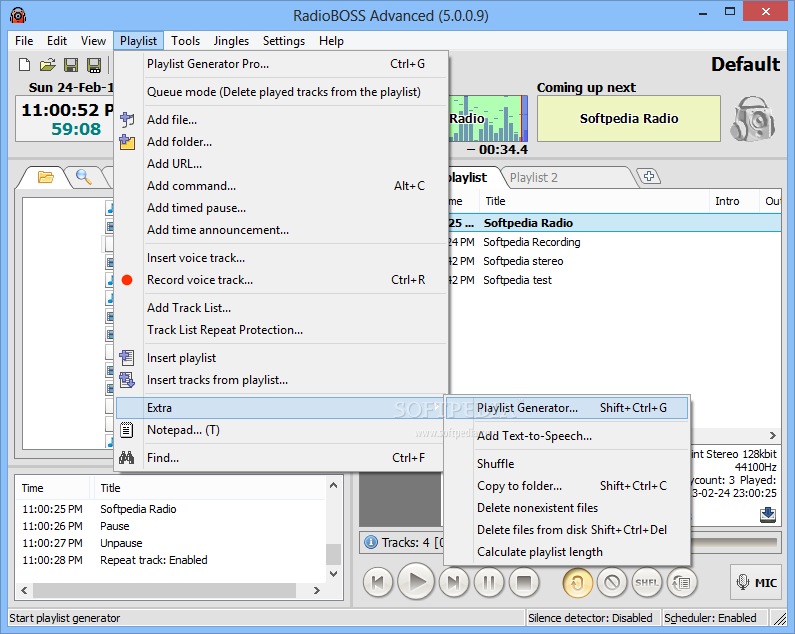The width and height of the screenshot is (795, 634).
Task: Click the Tracks info icon
Action: pos(371,542)
